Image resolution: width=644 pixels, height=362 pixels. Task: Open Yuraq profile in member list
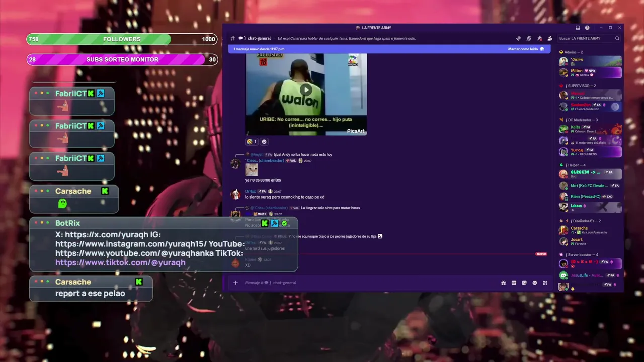point(590,152)
